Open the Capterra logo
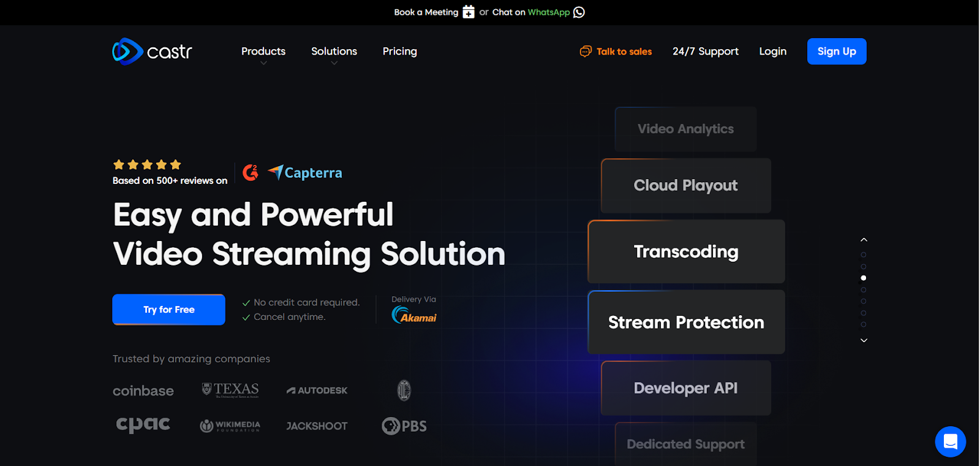 [305, 173]
